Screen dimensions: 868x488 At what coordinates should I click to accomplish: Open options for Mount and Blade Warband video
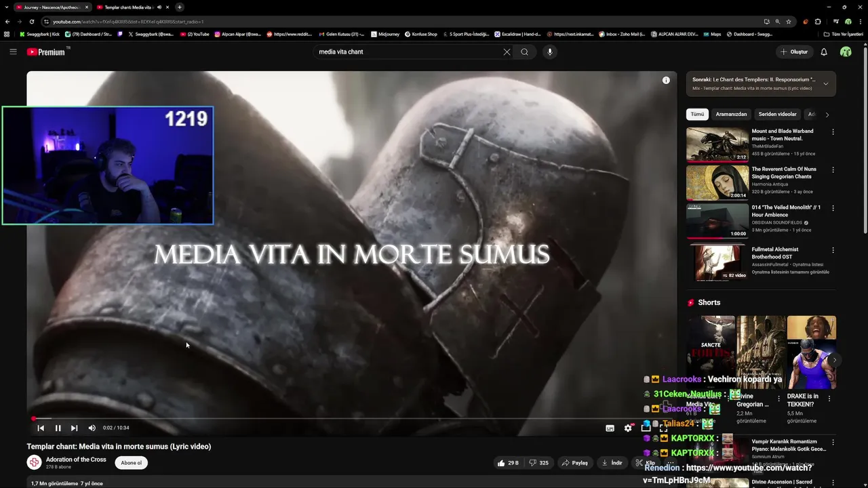[x=833, y=132]
